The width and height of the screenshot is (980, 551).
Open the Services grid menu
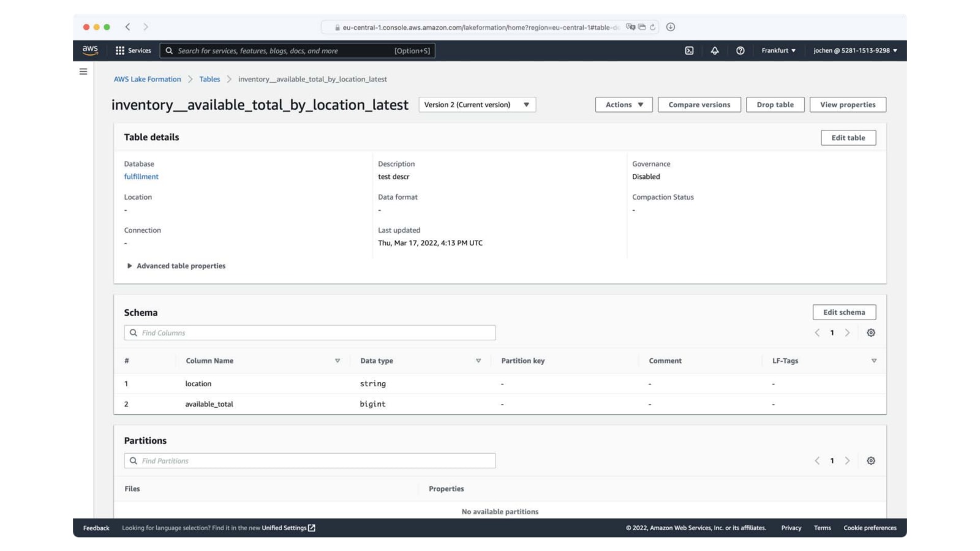[133, 51]
